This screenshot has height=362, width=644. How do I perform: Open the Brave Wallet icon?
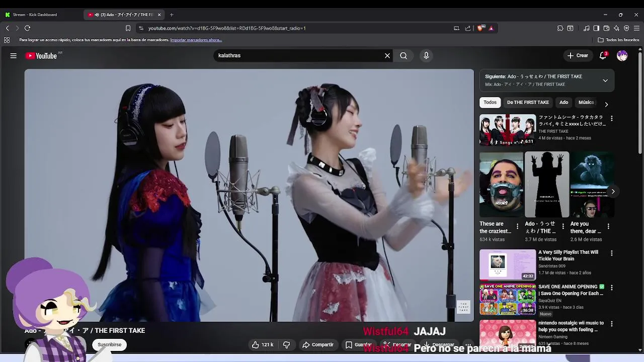coord(606,28)
